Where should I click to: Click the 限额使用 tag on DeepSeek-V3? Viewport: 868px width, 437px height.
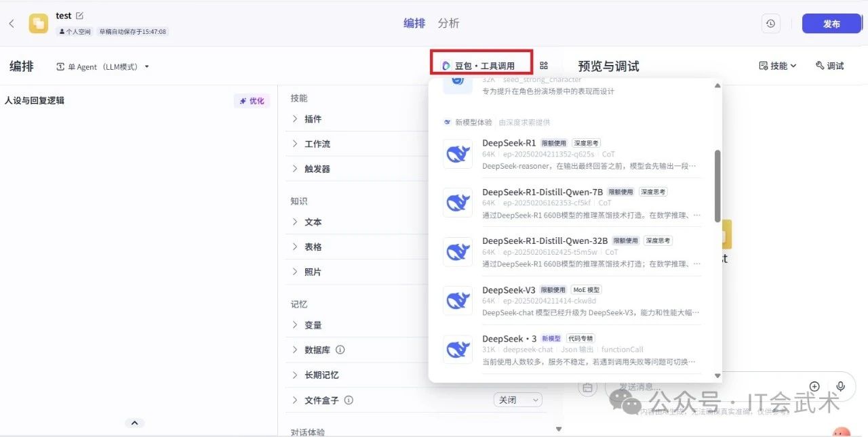coord(553,290)
